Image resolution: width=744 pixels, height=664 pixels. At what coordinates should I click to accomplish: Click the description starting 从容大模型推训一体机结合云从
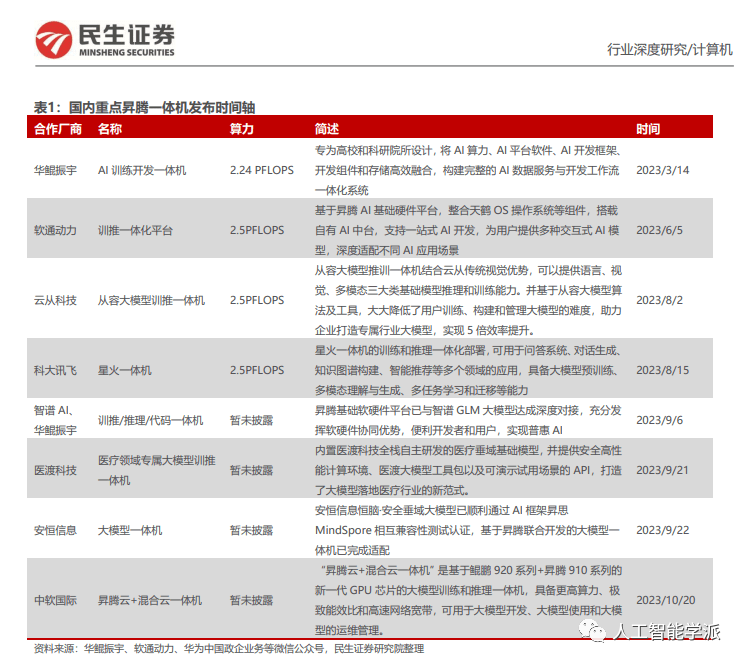coord(468,300)
